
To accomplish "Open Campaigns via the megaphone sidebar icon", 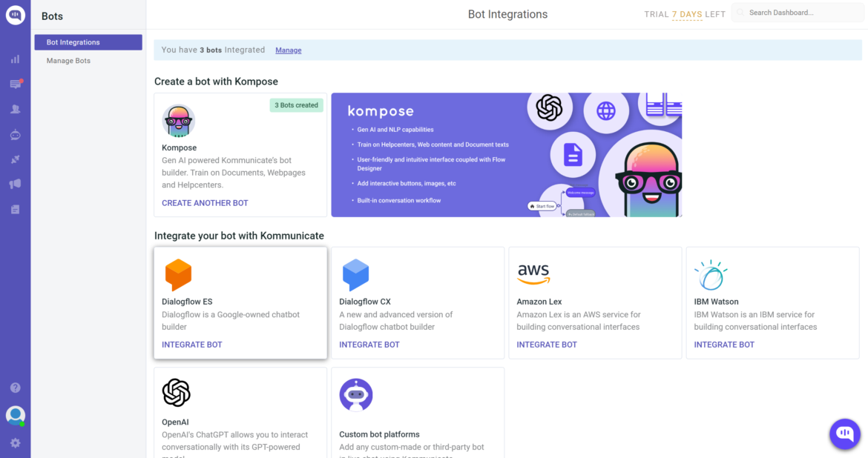I will pos(15,183).
